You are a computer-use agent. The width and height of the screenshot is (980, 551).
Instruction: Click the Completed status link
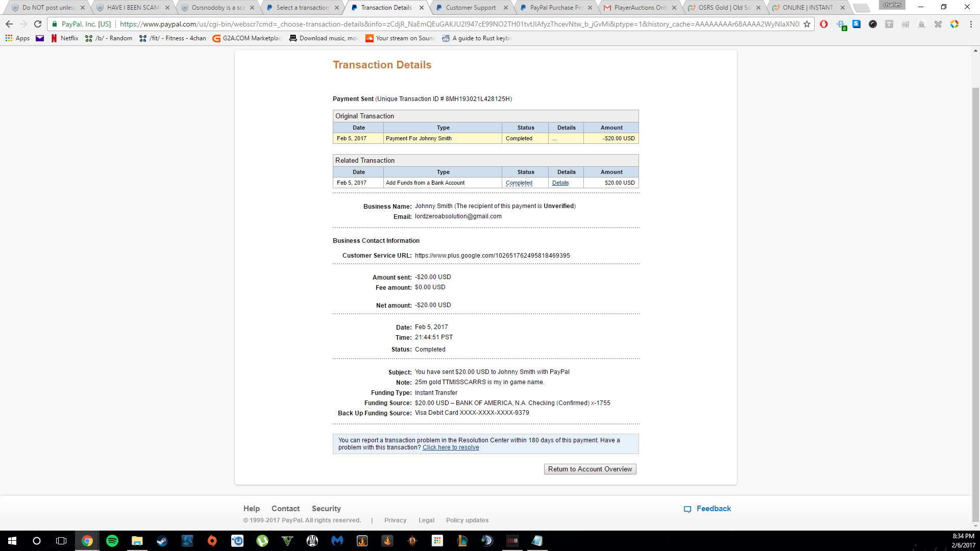[x=519, y=183]
